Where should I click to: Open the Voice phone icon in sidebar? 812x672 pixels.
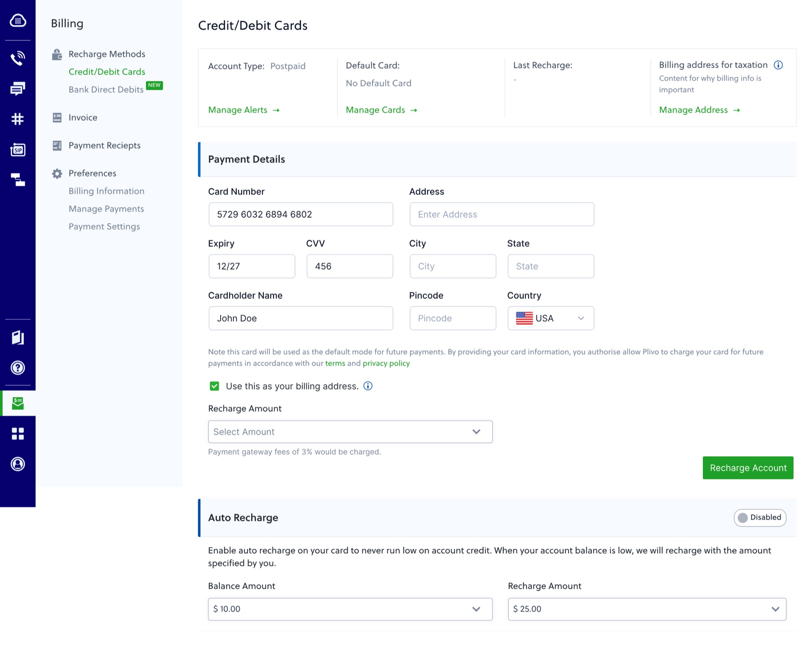tap(18, 58)
